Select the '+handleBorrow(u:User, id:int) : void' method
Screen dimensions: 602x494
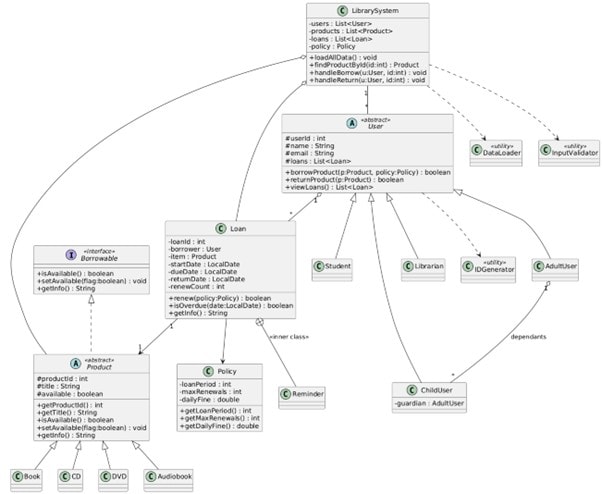368,73
